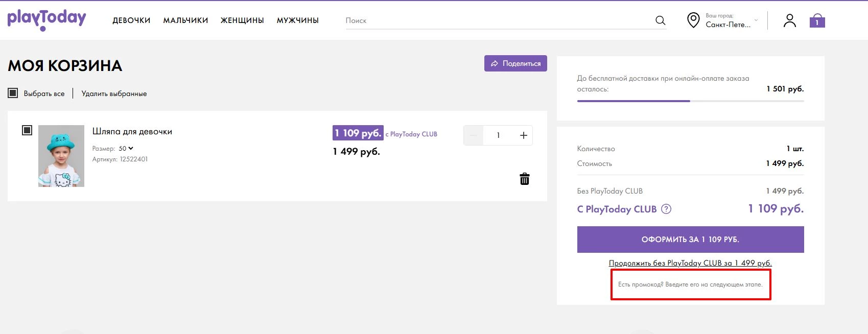Screen dimensions: 868x334
Task: Toggle checkbox for Шляпа для девочки
Action: tap(27, 130)
